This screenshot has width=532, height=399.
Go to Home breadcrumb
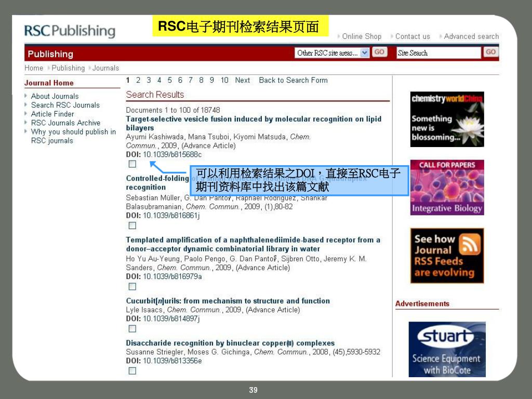pos(34,68)
